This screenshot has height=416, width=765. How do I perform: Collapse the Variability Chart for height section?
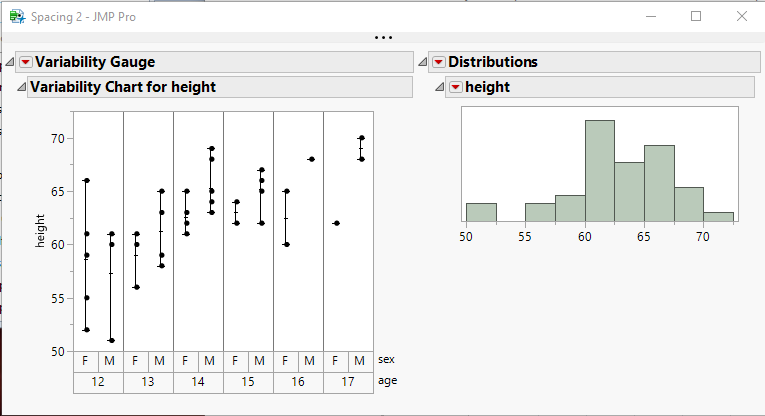pos(21,87)
